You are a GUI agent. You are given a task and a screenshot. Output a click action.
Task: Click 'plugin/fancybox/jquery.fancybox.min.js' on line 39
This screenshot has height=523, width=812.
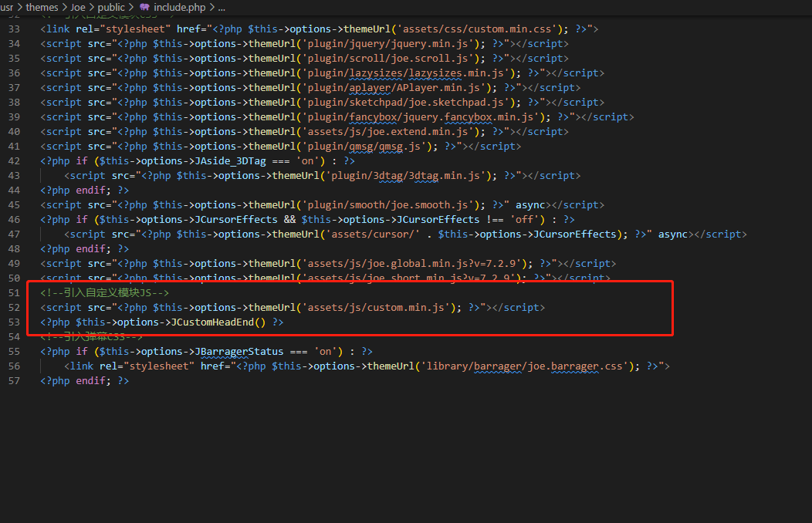coord(421,117)
